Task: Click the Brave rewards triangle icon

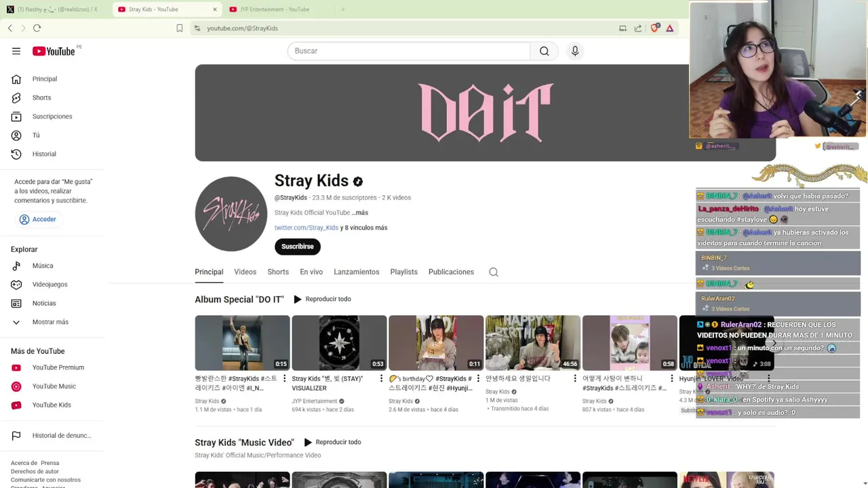Action: click(x=670, y=28)
